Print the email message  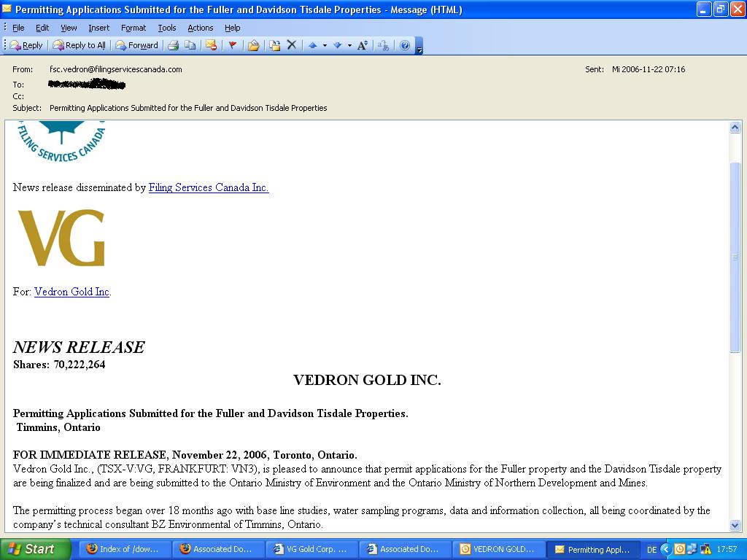tap(174, 44)
